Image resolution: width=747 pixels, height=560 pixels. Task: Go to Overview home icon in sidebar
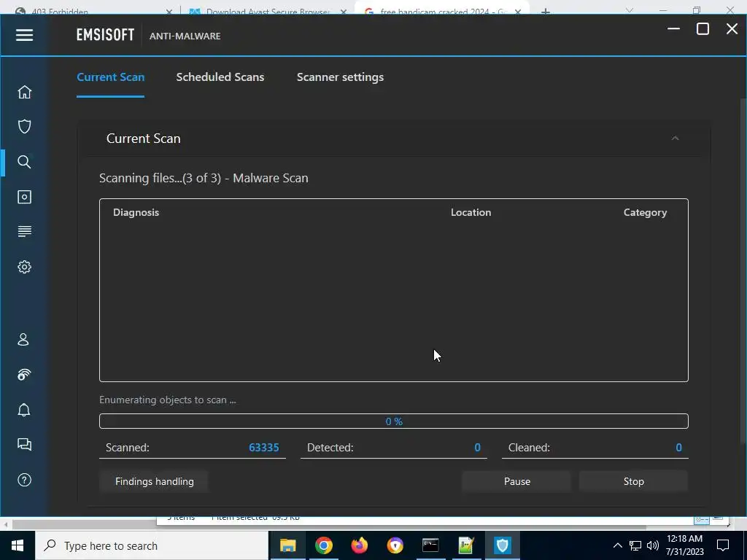click(24, 92)
